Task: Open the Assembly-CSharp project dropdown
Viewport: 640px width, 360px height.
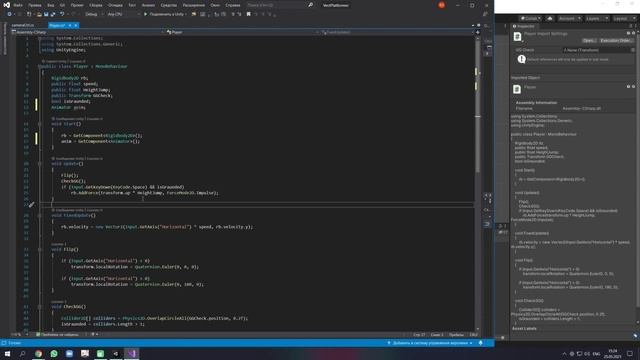Action: pyautogui.click(x=87, y=32)
